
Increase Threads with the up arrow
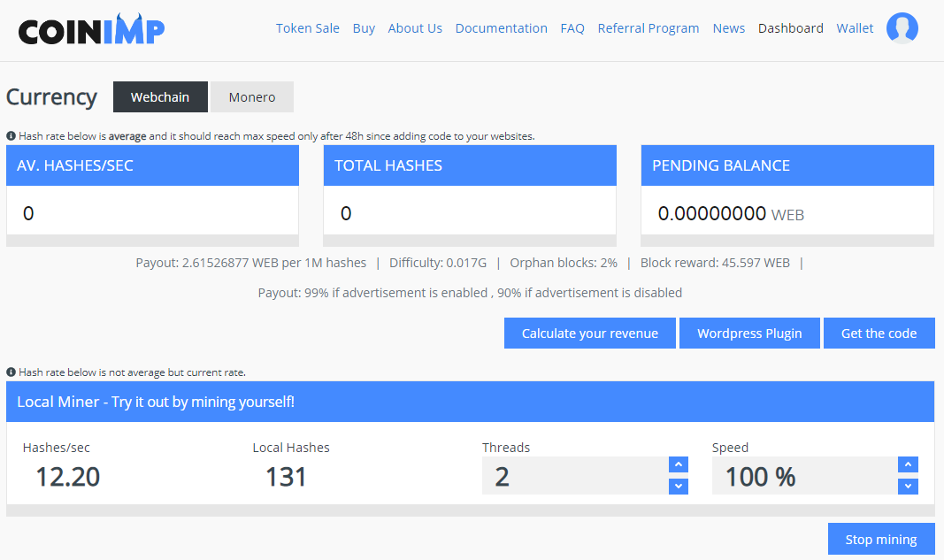pos(678,464)
